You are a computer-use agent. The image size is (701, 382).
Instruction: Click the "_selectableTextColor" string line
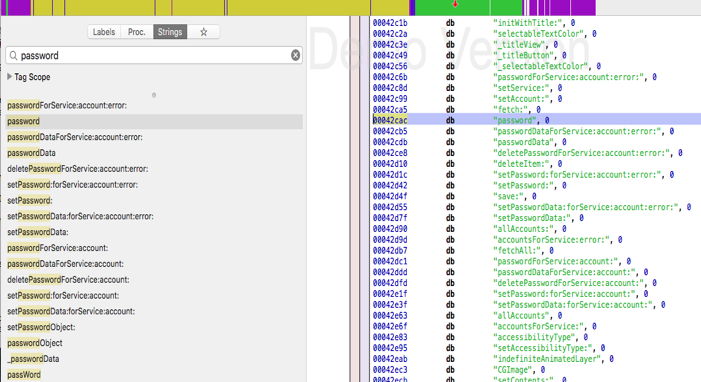click(541, 66)
